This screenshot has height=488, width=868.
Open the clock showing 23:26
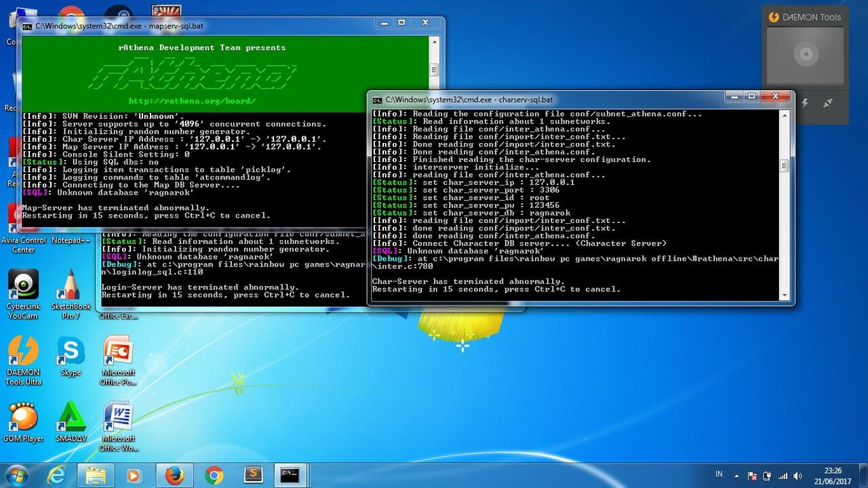coord(833,476)
